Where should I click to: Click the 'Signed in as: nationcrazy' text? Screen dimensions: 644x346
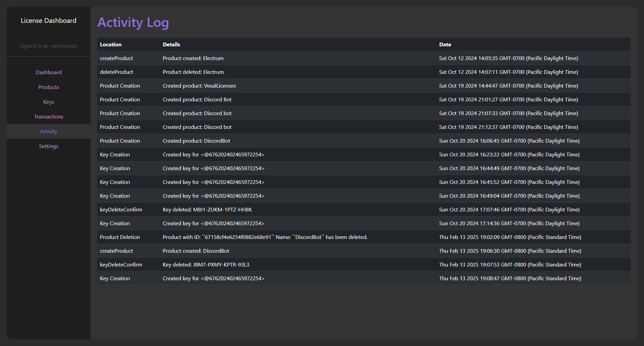tap(49, 46)
